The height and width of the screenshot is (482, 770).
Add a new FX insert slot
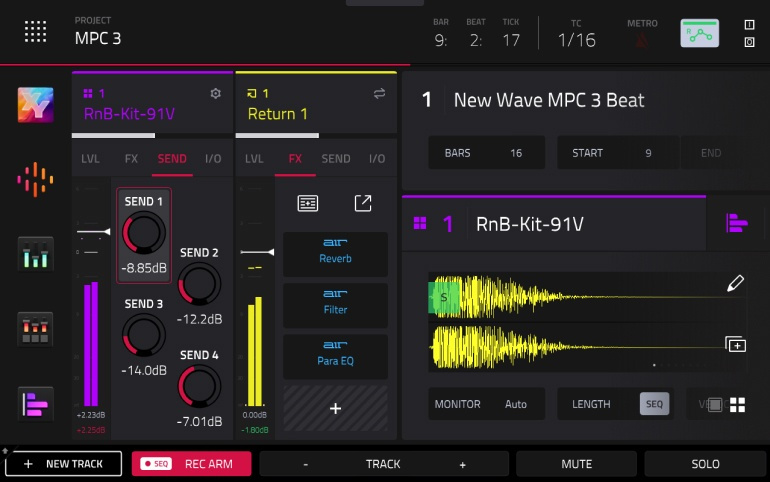pyautogui.click(x=335, y=408)
